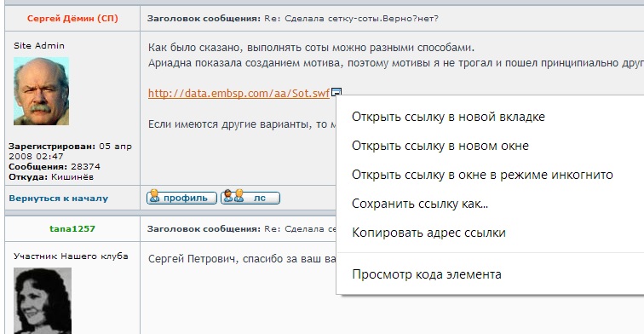Viewport: 644px width, 334px height.
Task: Send private message via лс button
Action: 250,198
